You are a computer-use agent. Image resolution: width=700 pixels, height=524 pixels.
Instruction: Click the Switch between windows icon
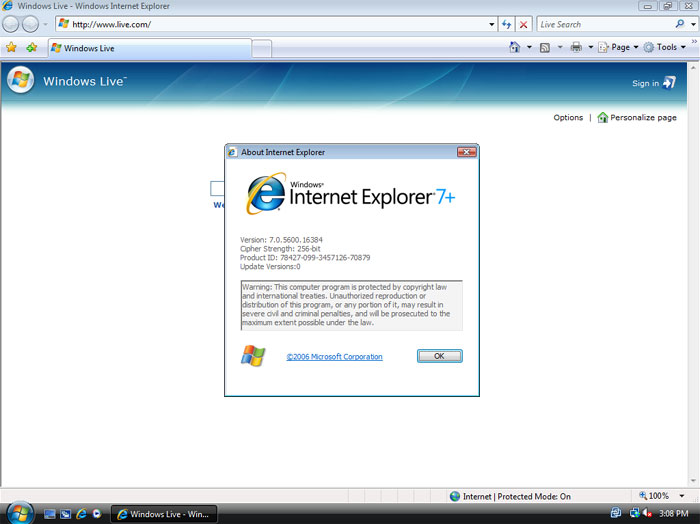point(66,514)
